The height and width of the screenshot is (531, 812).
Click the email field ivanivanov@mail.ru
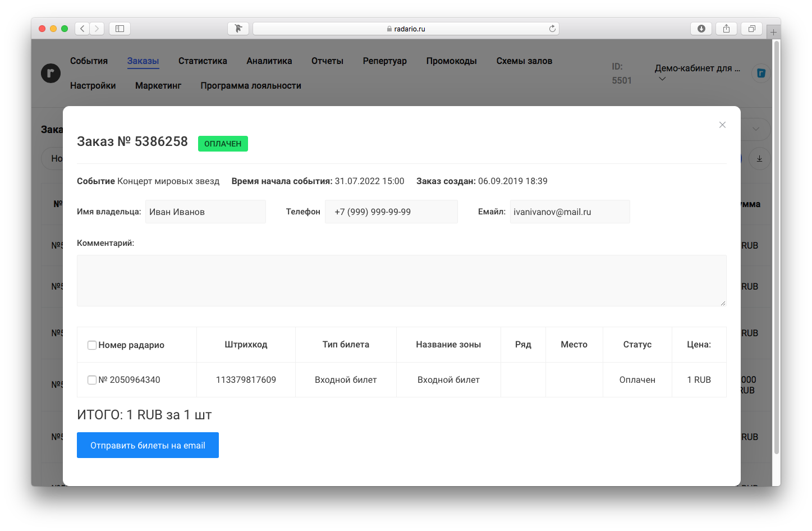pos(570,212)
